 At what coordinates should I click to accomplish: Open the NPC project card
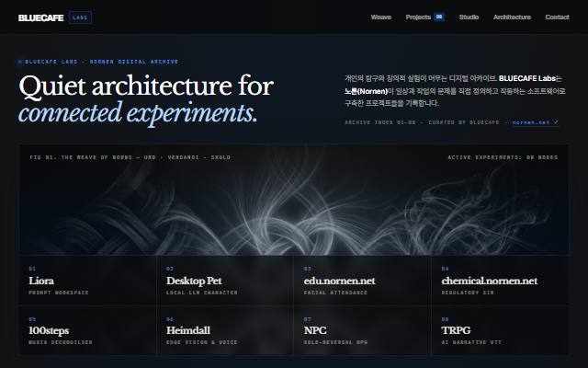pyautogui.click(x=362, y=330)
